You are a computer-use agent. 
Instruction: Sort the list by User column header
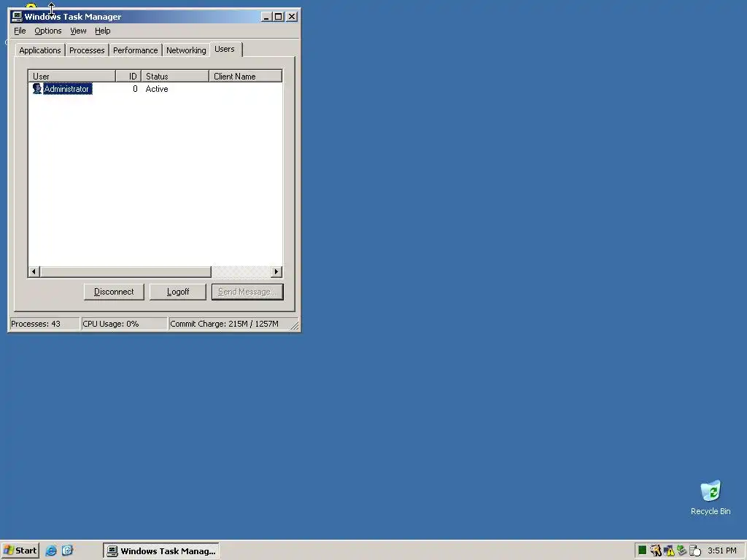(72, 76)
